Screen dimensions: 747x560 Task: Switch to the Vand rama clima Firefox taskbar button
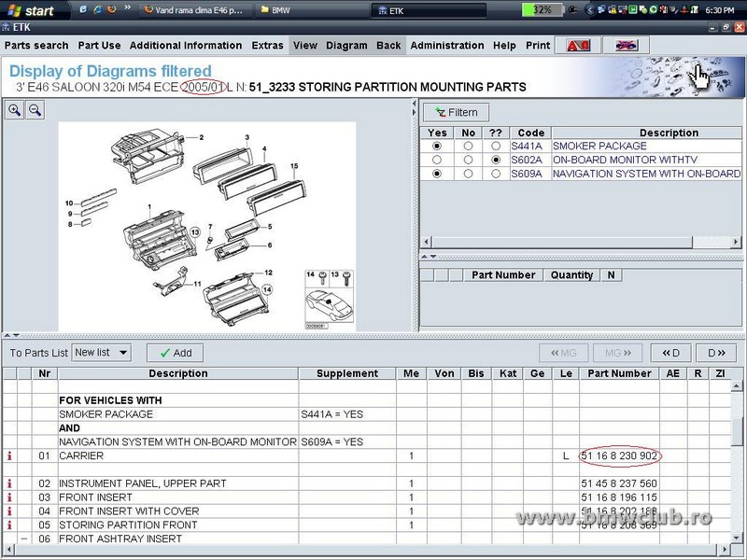(194, 10)
